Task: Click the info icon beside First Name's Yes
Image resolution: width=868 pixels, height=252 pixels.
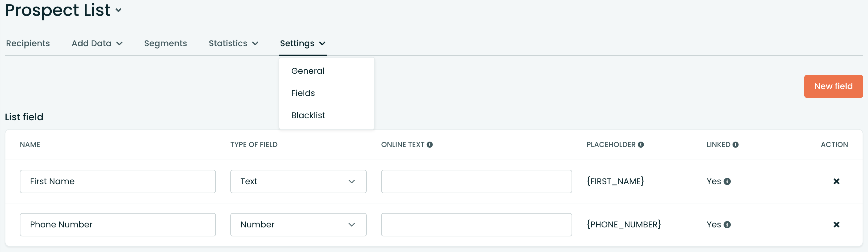Action: pos(728,181)
